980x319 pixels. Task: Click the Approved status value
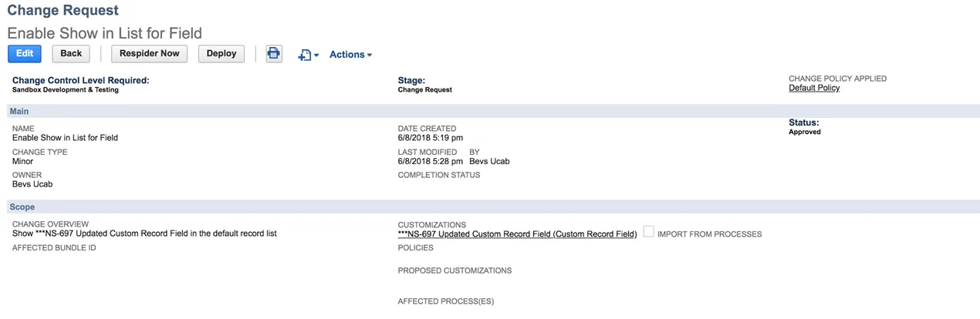pos(805,132)
